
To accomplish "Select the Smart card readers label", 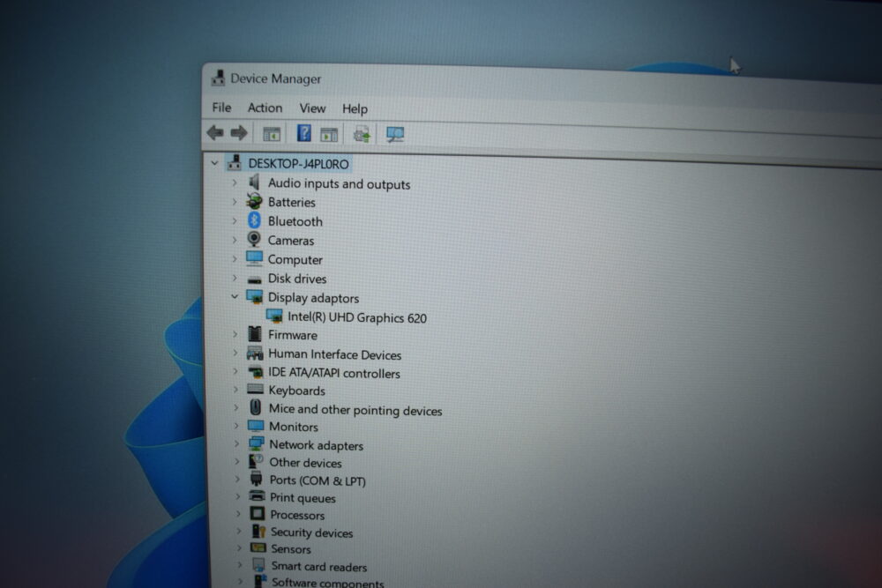I will click(x=319, y=567).
